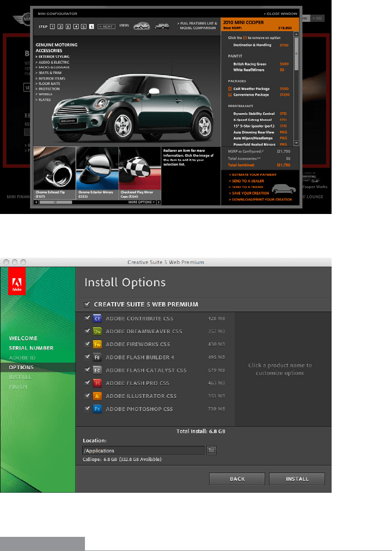Click the accessories horizontal scrollbar thumb
The height and width of the screenshot is (551, 392).
(x=56, y=203)
